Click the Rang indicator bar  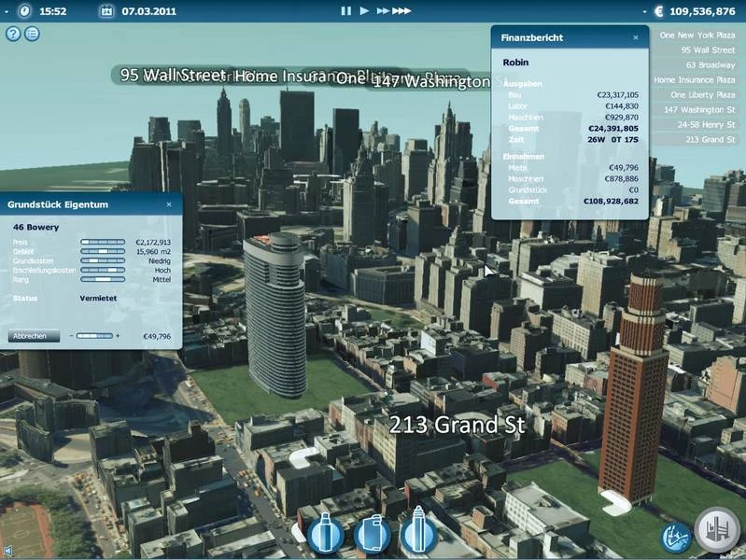coord(103,279)
